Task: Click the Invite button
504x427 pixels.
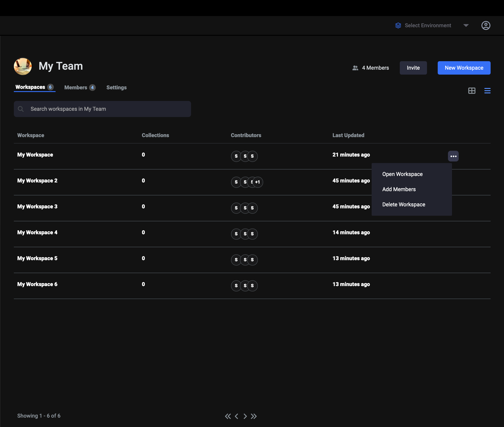Action: [x=413, y=68]
